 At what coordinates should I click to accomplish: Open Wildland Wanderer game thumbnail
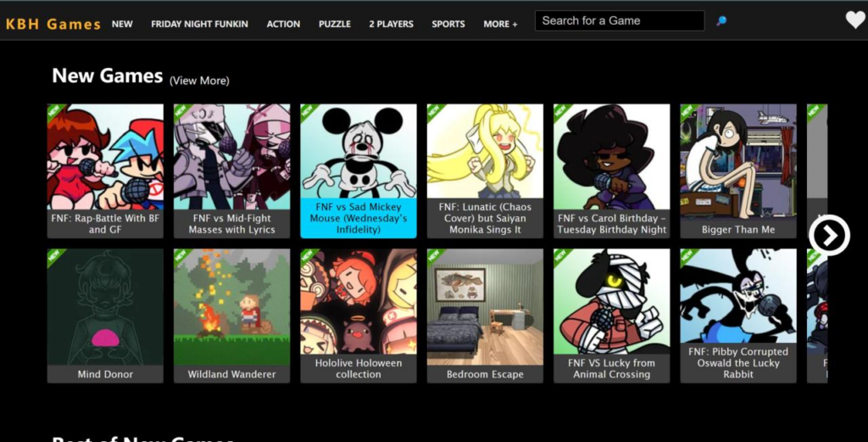pyautogui.click(x=231, y=307)
